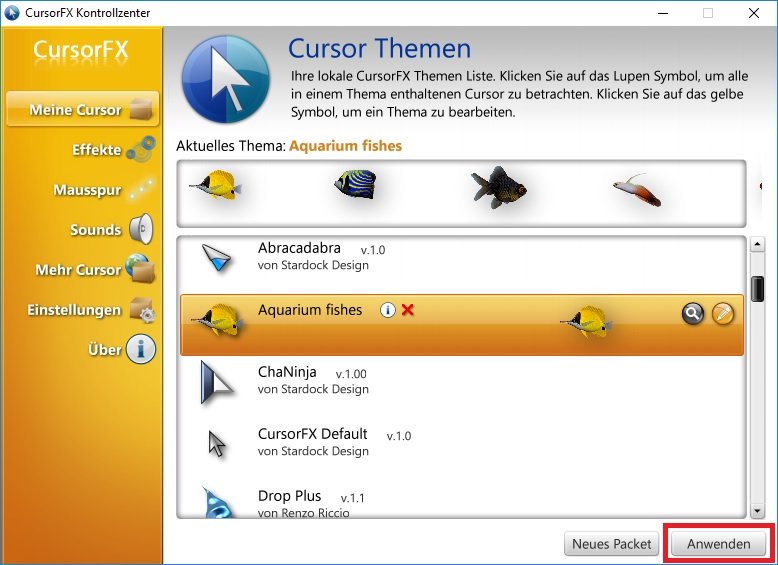Click the Effekte discs icon
Viewport: 778px width, 565px height.
click(141, 148)
